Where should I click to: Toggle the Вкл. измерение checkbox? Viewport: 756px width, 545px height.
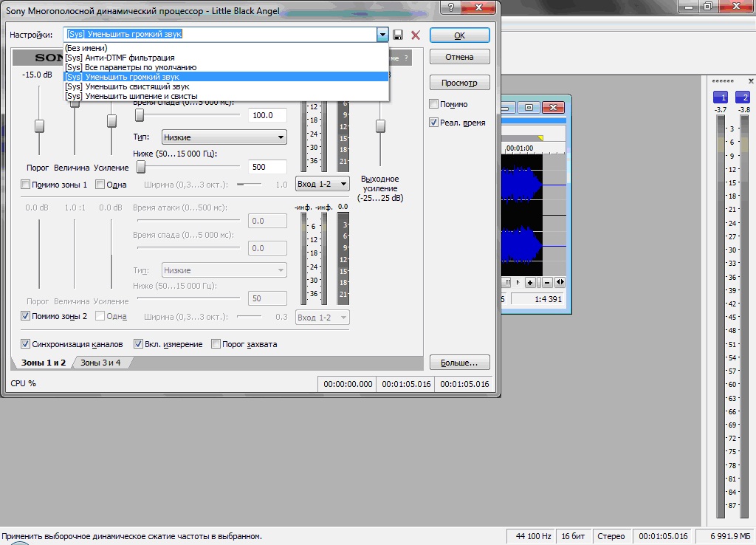click(x=138, y=344)
